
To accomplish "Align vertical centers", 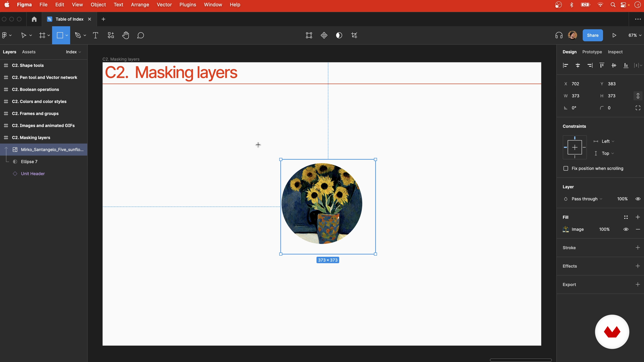I will (x=614, y=66).
